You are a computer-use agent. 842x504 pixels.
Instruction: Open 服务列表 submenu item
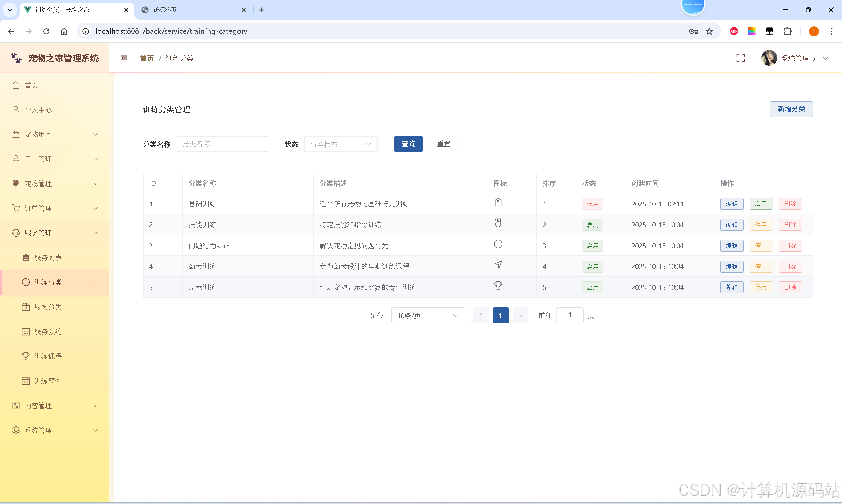click(x=54, y=258)
